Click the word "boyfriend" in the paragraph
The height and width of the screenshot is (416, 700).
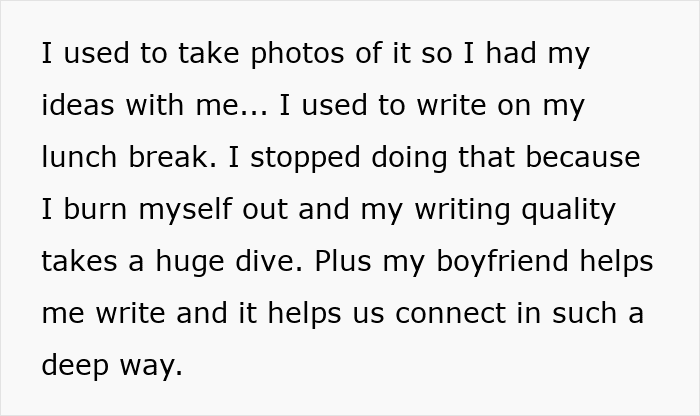pyautogui.click(x=509, y=262)
